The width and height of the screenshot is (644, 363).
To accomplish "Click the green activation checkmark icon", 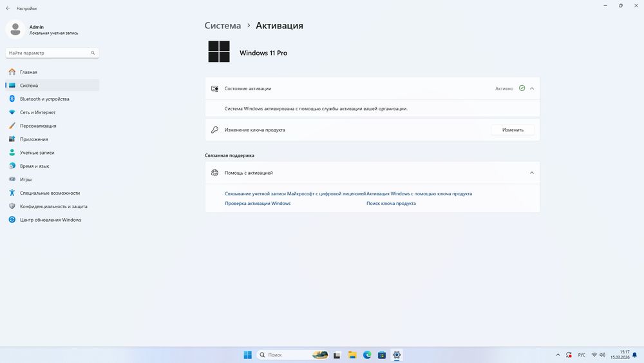I will pos(522,88).
